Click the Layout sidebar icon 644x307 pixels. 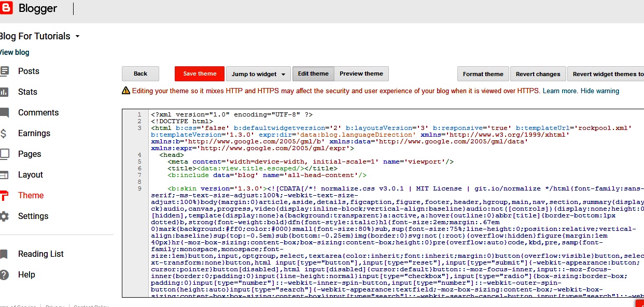(4, 175)
